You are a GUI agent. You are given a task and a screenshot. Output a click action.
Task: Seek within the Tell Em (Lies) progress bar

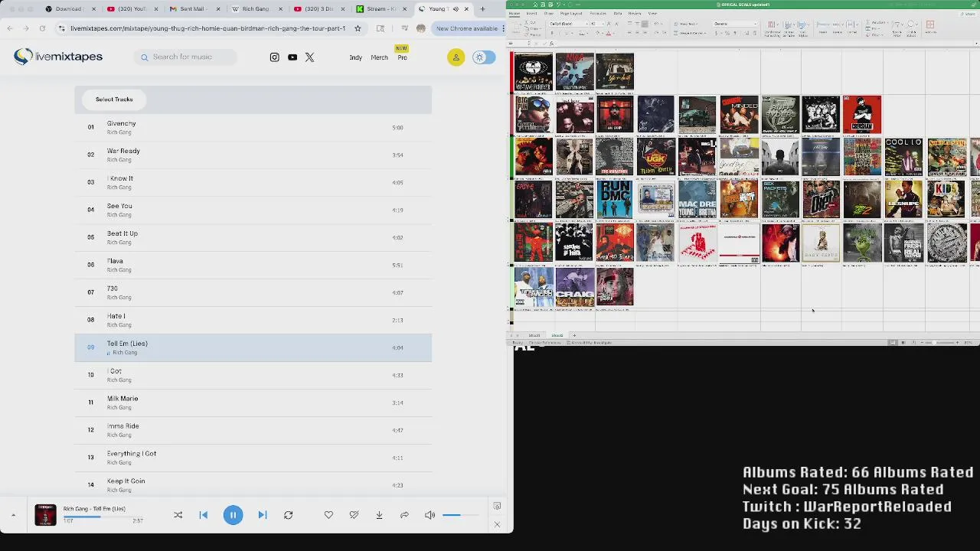point(103,517)
